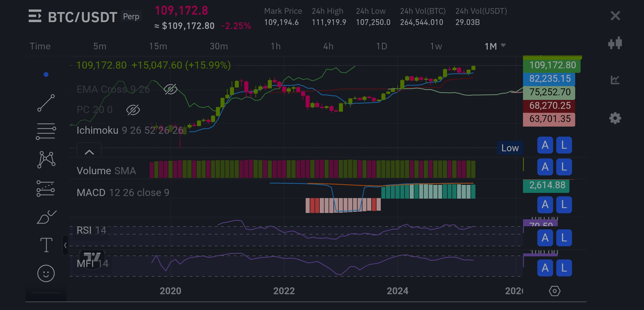The height and width of the screenshot is (310, 644).
Task: Toggle visibility of the PC 20 indicator
Action: click(133, 110)
